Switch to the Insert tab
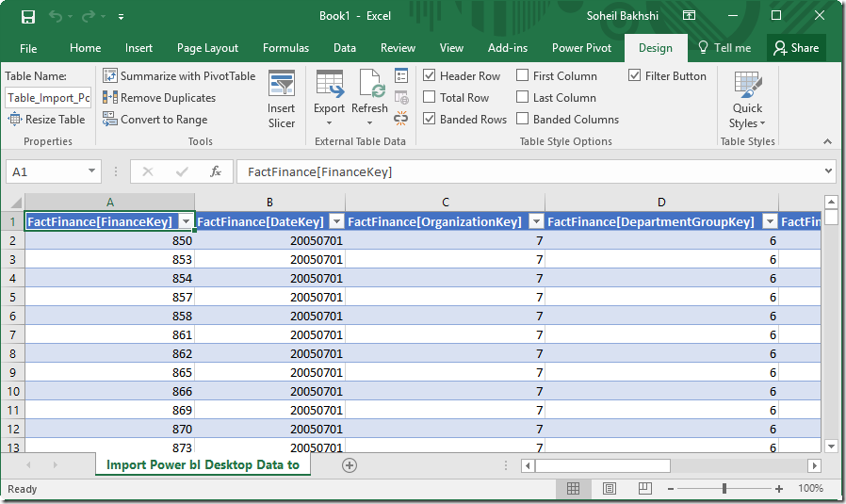 click(x=138, y=48)
